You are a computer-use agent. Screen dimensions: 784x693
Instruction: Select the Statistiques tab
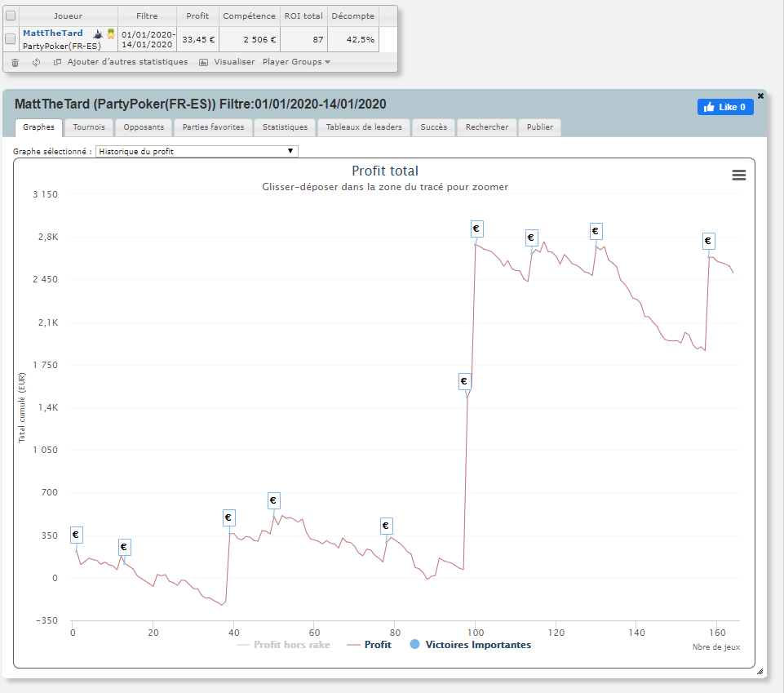point(285,127)
